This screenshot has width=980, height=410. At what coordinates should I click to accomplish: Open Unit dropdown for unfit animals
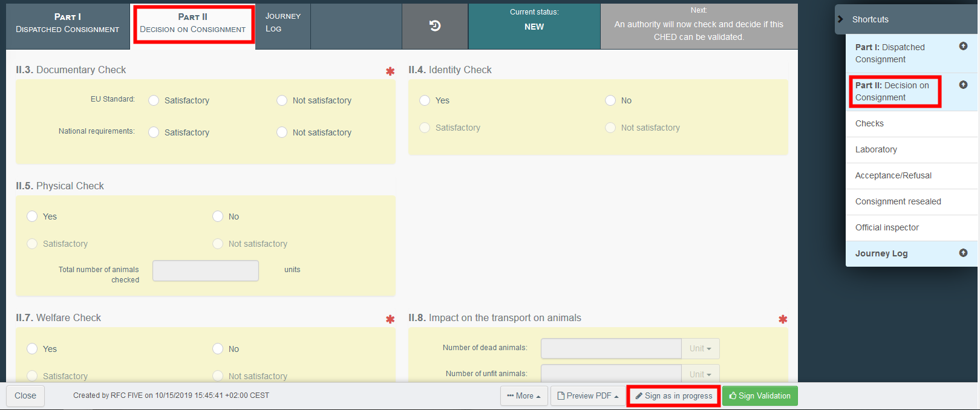pos(701,374)
